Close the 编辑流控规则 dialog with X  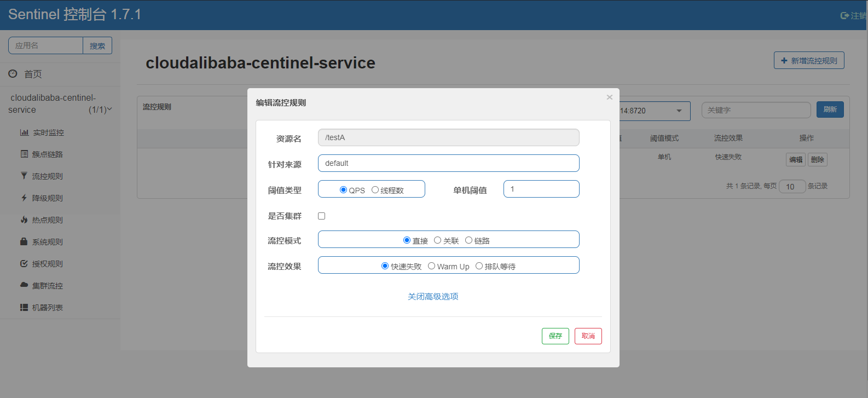pyautogui.click(x=609, y=97)
